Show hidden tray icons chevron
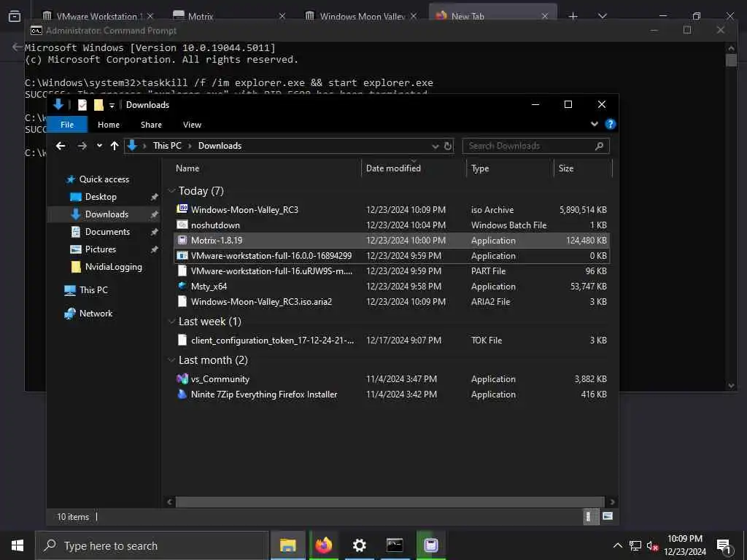The image size is (747, 560). point(617,545)
